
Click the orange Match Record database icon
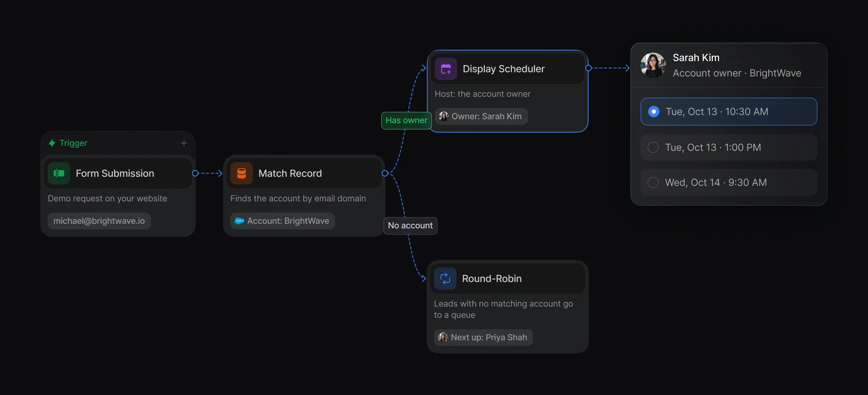coord(242,173)
